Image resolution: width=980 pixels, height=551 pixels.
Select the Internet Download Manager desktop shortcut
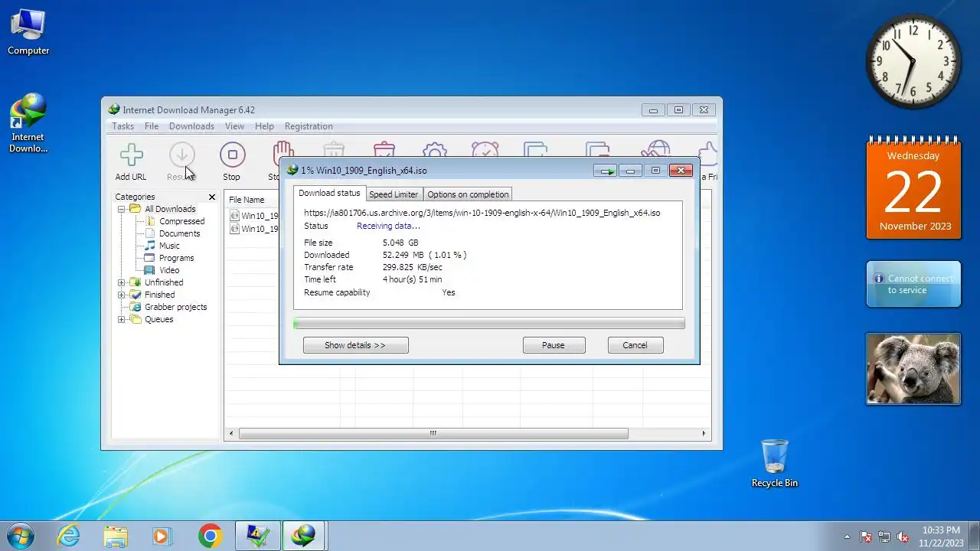tap(28, 122)
